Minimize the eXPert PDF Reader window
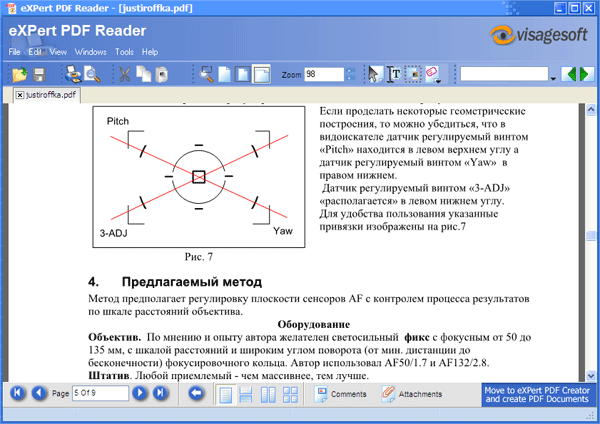The image size is (600, 424). (560, 8)
